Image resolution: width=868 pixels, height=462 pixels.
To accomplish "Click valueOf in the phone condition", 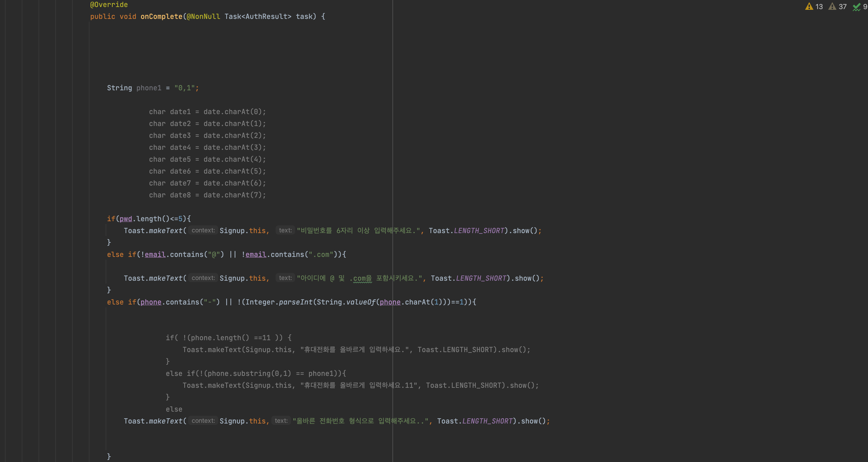I will 361,302.
